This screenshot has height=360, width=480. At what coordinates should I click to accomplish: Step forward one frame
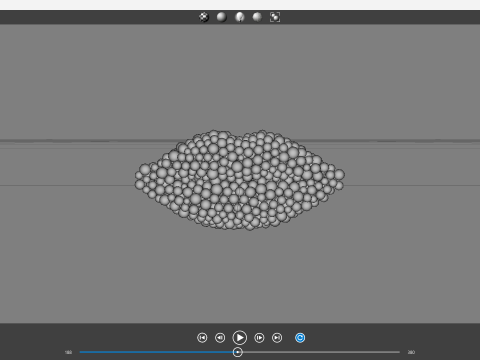259,338
